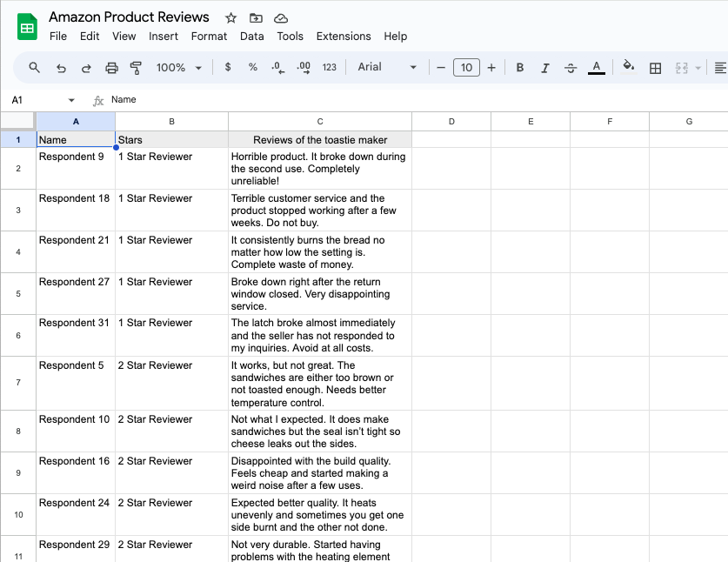Select column G header
The image size is (728, 562).
[689, 122]
